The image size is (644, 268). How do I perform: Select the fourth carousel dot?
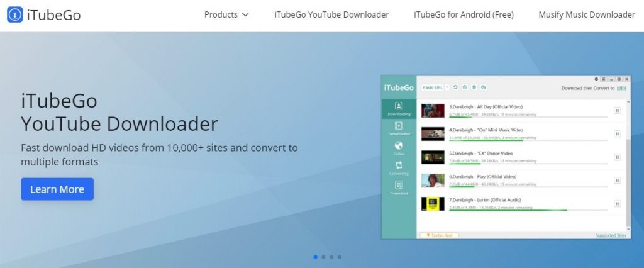pyautogui.click(x=339, y=257)
